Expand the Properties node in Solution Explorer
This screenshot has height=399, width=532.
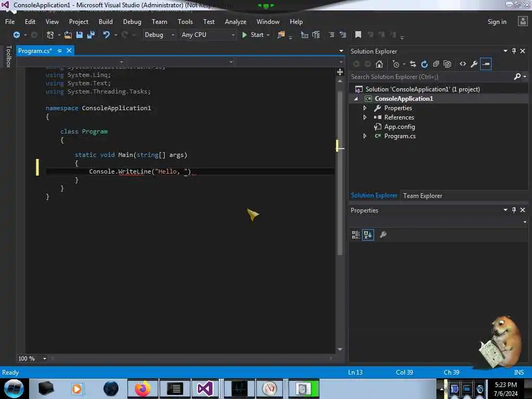click(x=365, y=108)
